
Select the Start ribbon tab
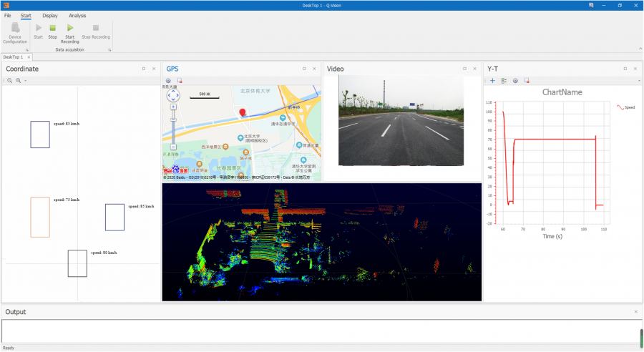pyautogui.click(x=26, y=16)
